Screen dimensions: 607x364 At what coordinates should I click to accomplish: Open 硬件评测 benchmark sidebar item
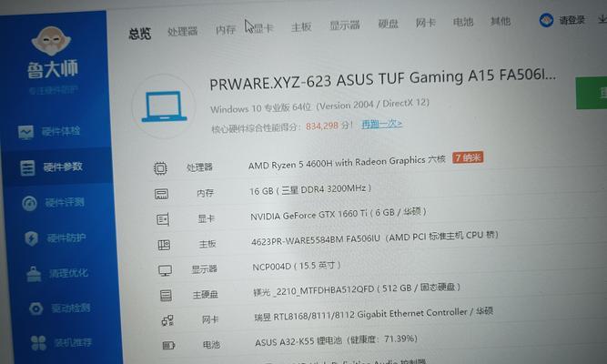(x=54, y=203)
